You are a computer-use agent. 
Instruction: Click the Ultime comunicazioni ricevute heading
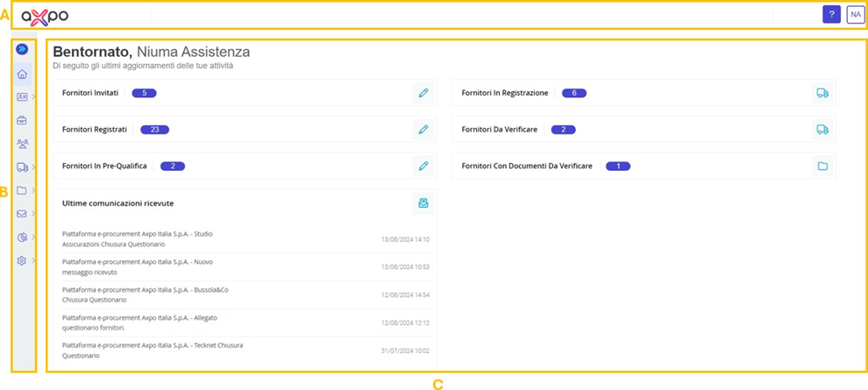(117, 203)
